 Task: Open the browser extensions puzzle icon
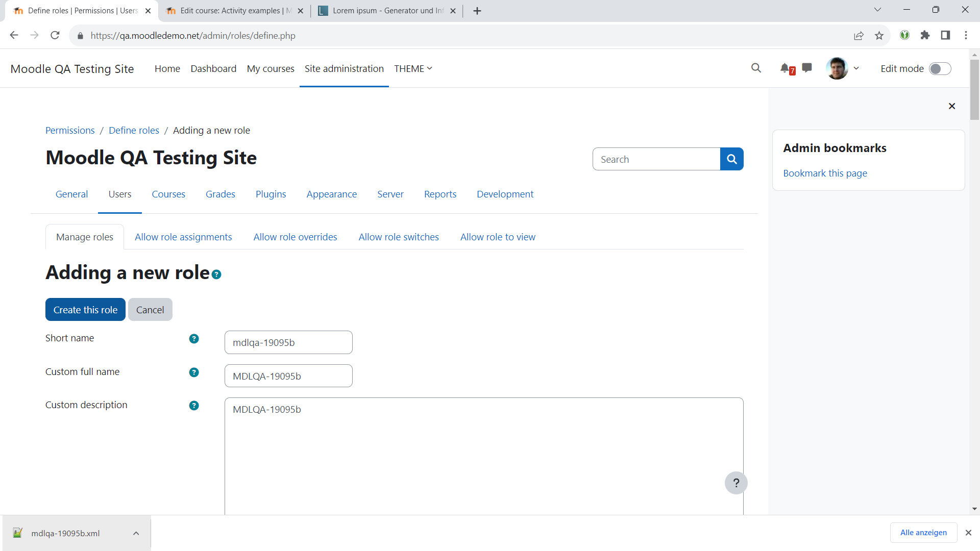pos(925,35)
